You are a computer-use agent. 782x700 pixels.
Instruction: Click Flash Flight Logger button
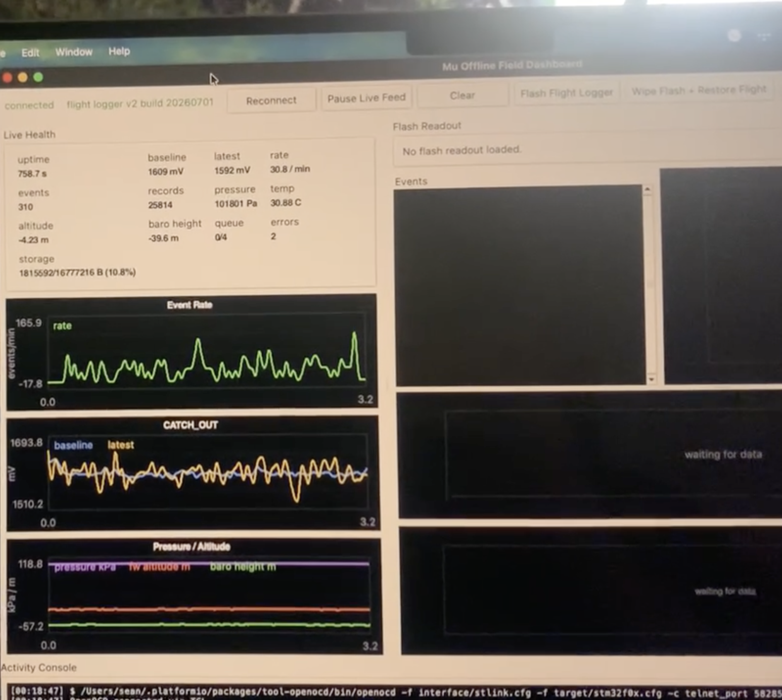click(x=566, y=93)
